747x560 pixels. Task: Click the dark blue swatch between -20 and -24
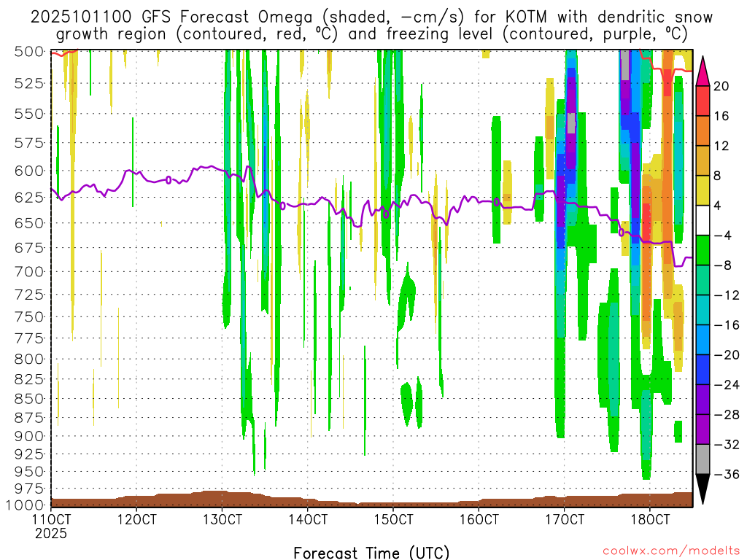coord(703,370)
